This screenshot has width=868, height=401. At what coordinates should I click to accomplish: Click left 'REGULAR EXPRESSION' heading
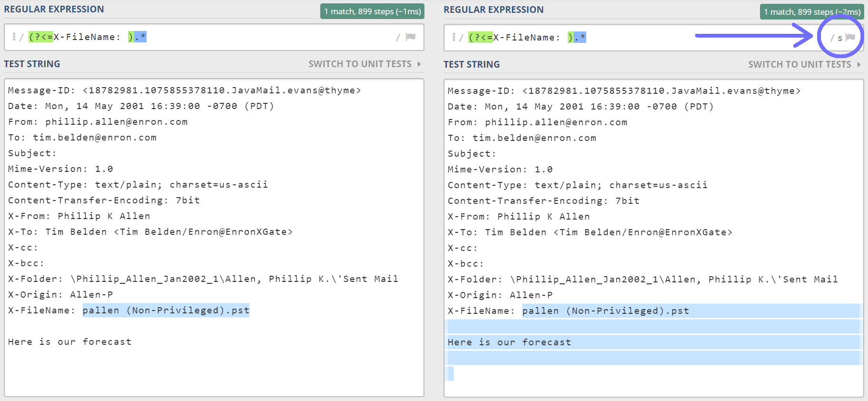pyautogui.click(x=54, y=9)
